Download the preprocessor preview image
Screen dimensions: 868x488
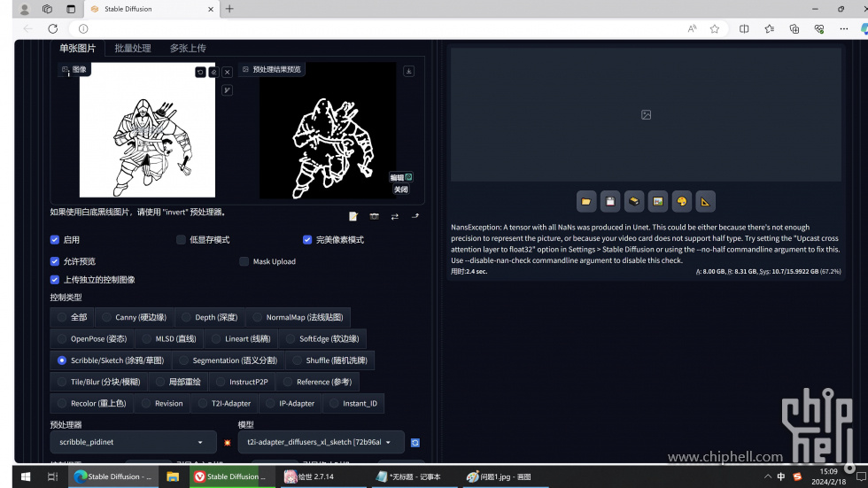pos(408,71)
